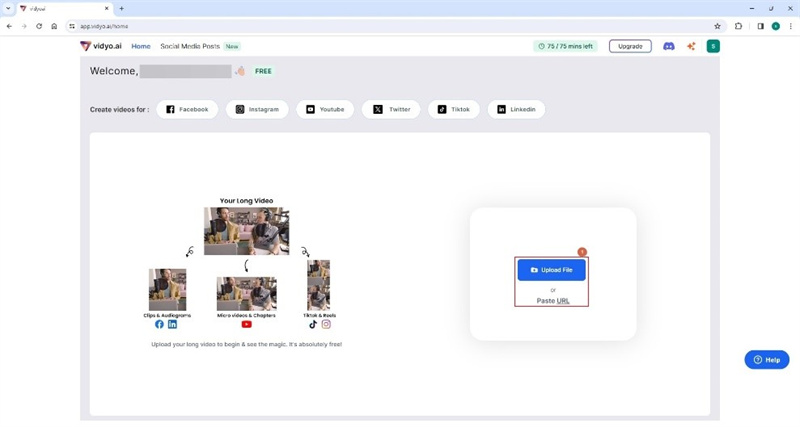
Task: Click the site information icon in address bar
Action: (72, 26)
